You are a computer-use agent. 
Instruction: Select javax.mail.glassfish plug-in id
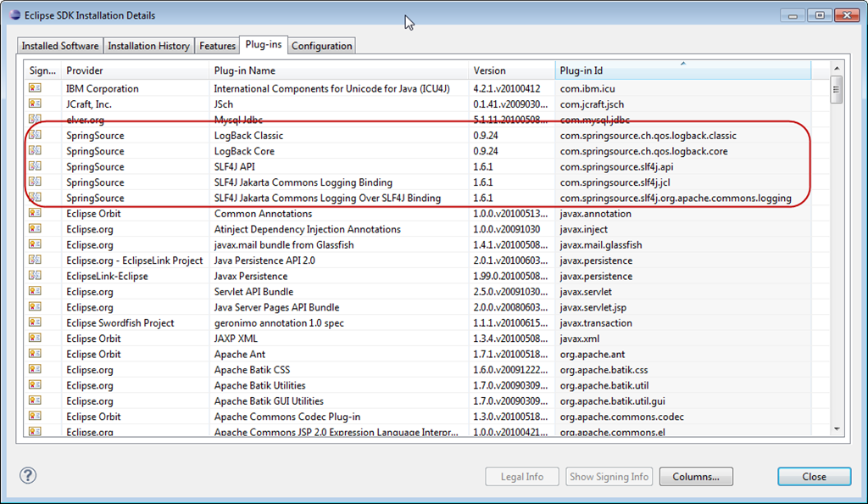[x=601, y=245]
